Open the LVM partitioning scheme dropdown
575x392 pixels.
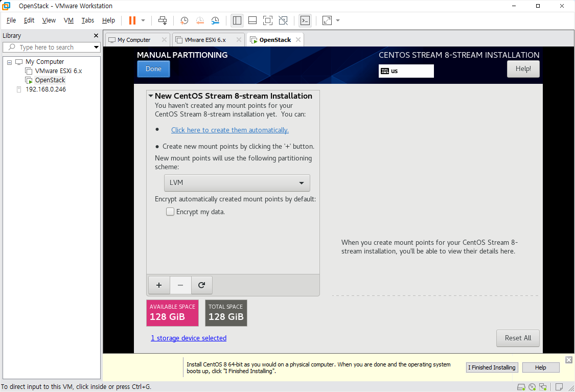(237, 182)
